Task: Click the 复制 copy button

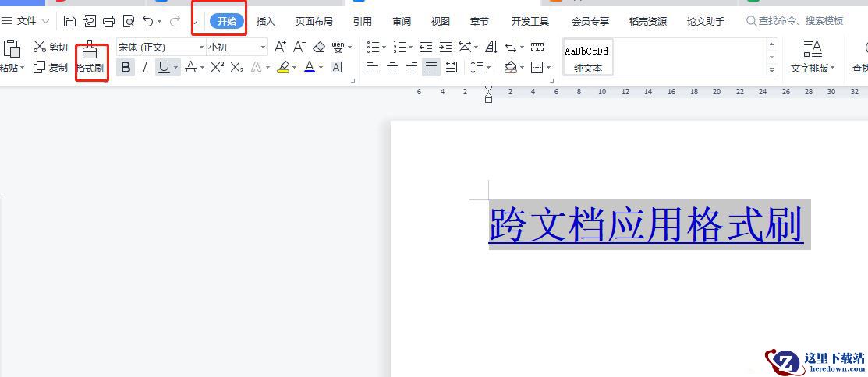Action: point(51,68)
